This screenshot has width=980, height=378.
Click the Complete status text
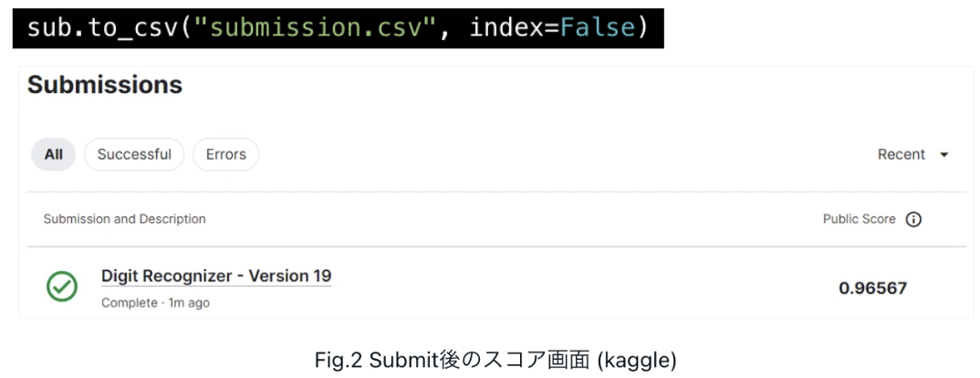click(x=130, y=303)
